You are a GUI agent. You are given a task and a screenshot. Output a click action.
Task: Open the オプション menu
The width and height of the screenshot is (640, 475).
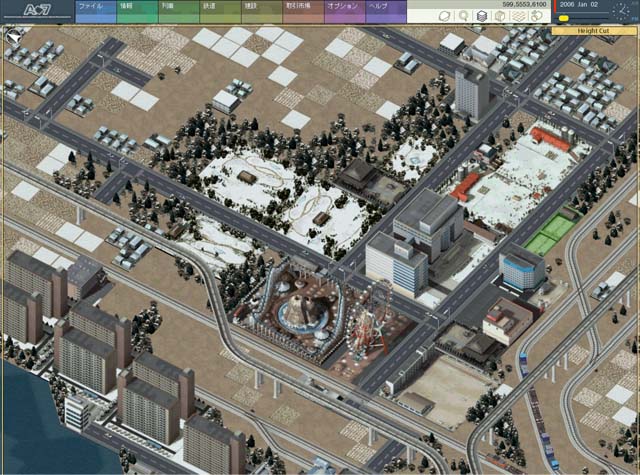345,11
